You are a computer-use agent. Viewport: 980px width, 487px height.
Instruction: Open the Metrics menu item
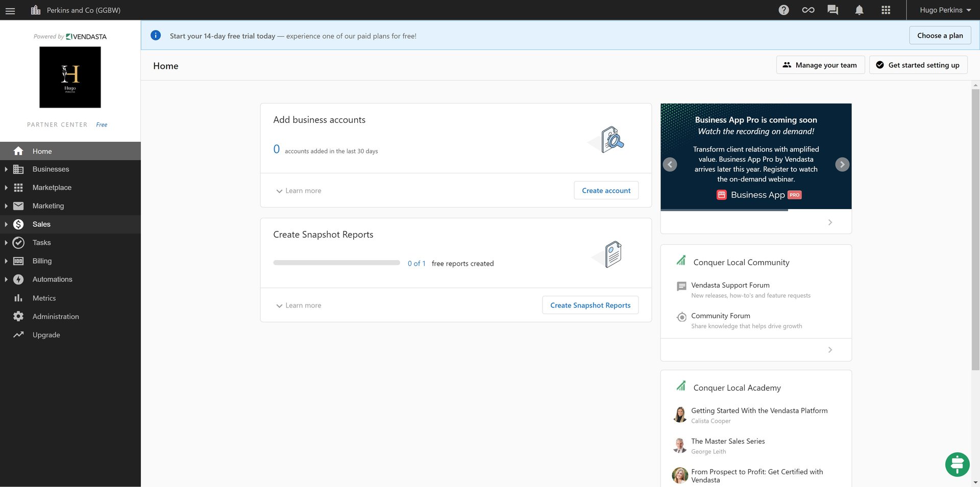[70, 298]
